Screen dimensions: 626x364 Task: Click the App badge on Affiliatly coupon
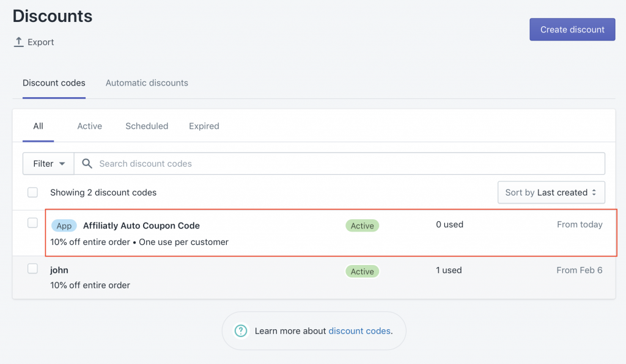click(64, 225)
